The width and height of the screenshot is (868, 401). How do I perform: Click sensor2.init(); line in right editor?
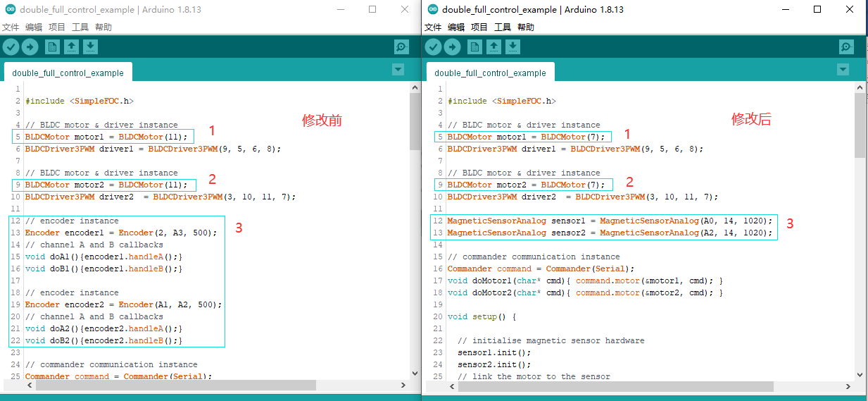(x=494, y=364)
